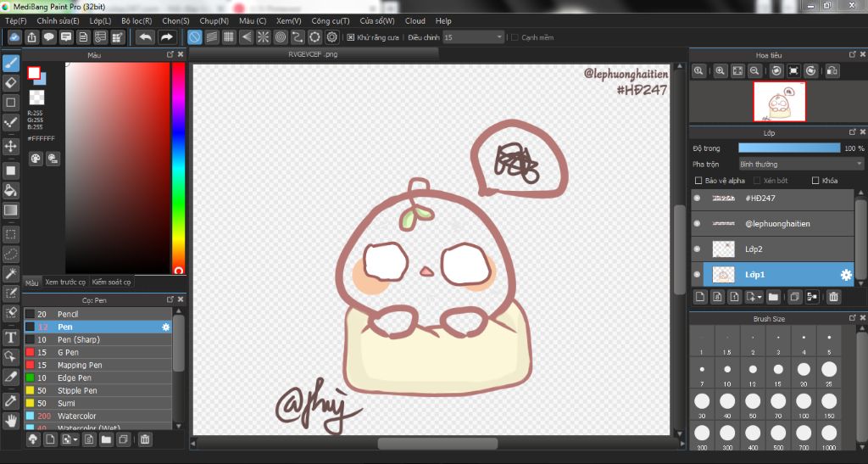Toggle visibility of Lớp1 layer
The image size is (868, 464).
697,275
